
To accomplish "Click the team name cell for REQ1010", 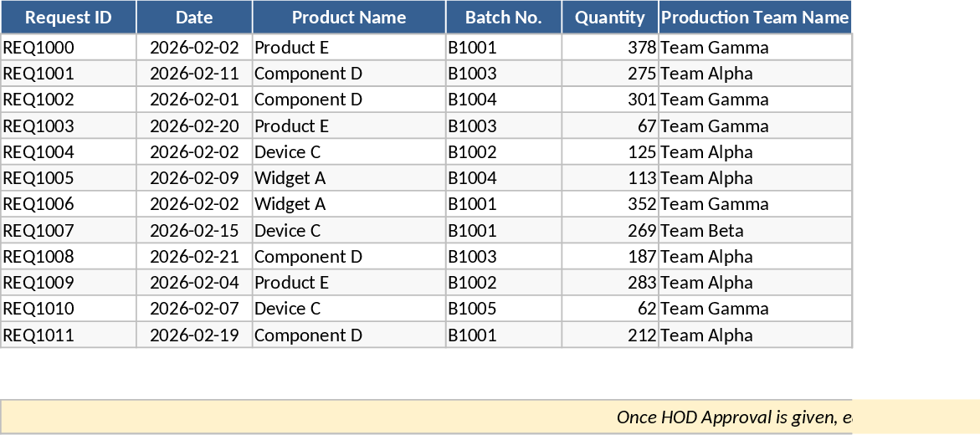I will pyautogui.click(x=755, y=309).
